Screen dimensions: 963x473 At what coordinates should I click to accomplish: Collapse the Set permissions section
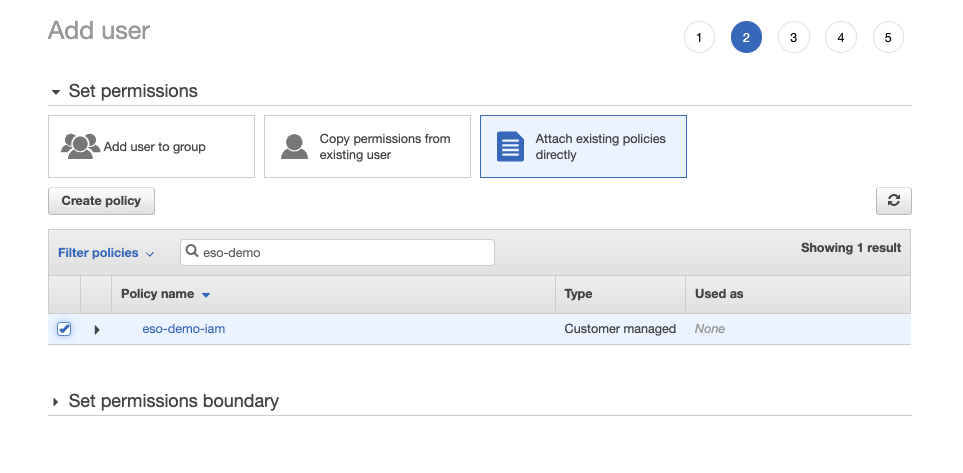[56, 92]
